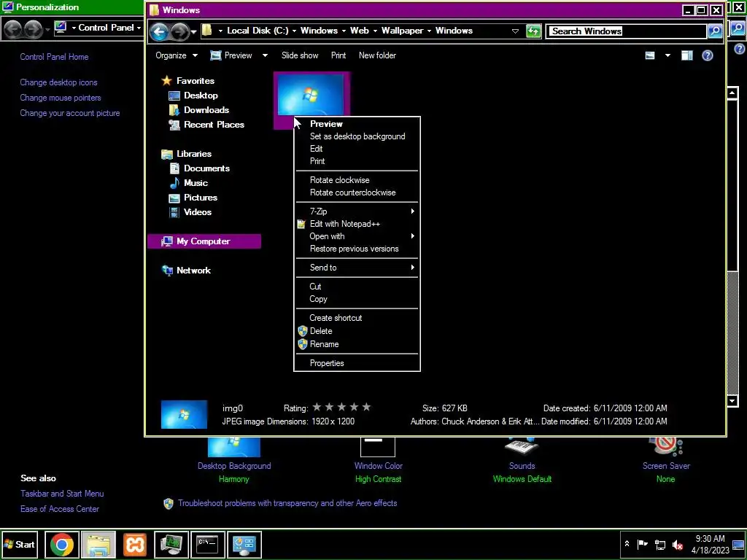Open recent pages dropdown beside forward arrow
The image size is (747, 560).
pyautogui.click(x=193, y=32)
